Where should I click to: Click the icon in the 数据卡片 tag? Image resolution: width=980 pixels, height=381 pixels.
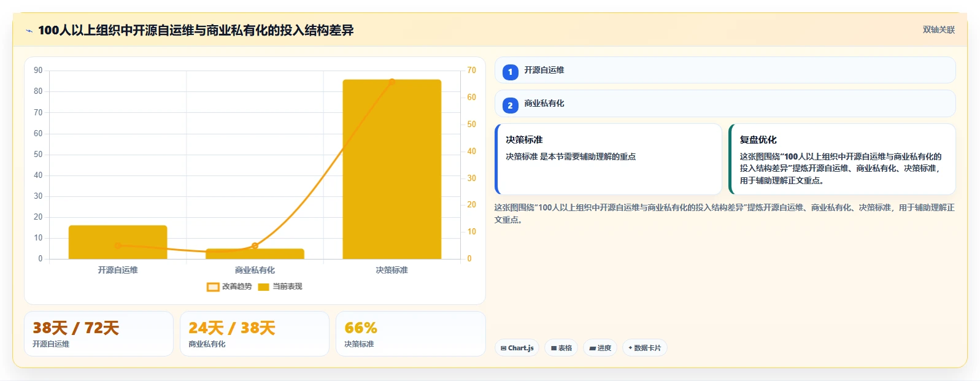tap(630, 348)
